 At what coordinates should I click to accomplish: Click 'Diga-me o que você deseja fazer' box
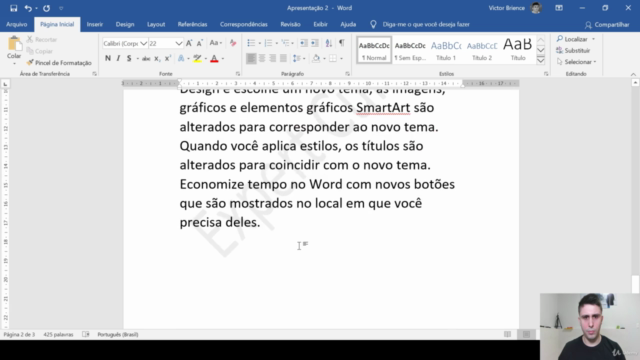[426, 24]
